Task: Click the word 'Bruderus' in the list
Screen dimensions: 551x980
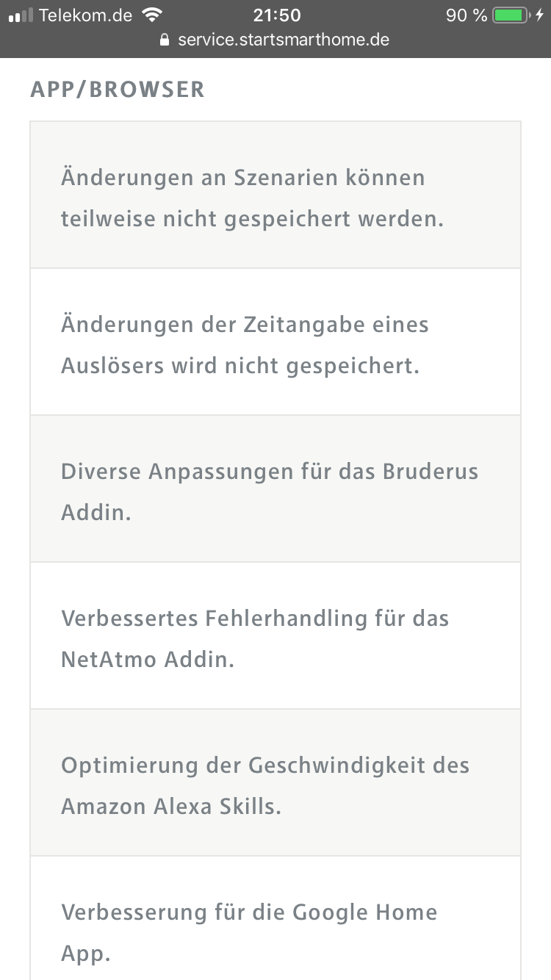Action: (x=431, y=472)
